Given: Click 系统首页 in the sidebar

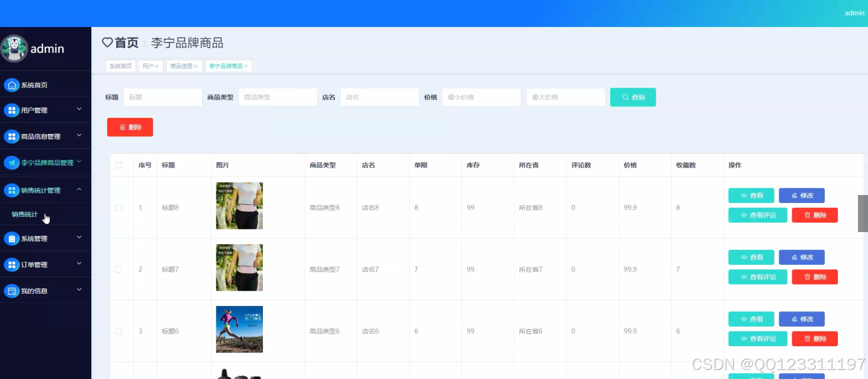Looking at the screenshot, I should [x=34, y=85].
